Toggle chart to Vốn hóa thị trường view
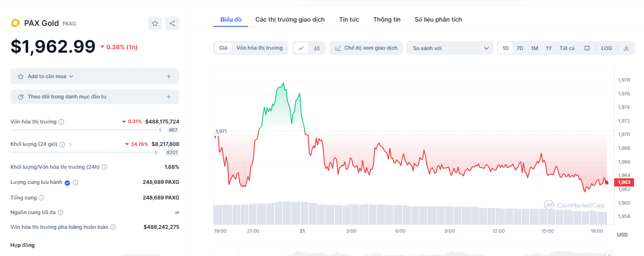The width and height of the screenshot is (644, 256). pyautogui.click(x=259, y=48)
